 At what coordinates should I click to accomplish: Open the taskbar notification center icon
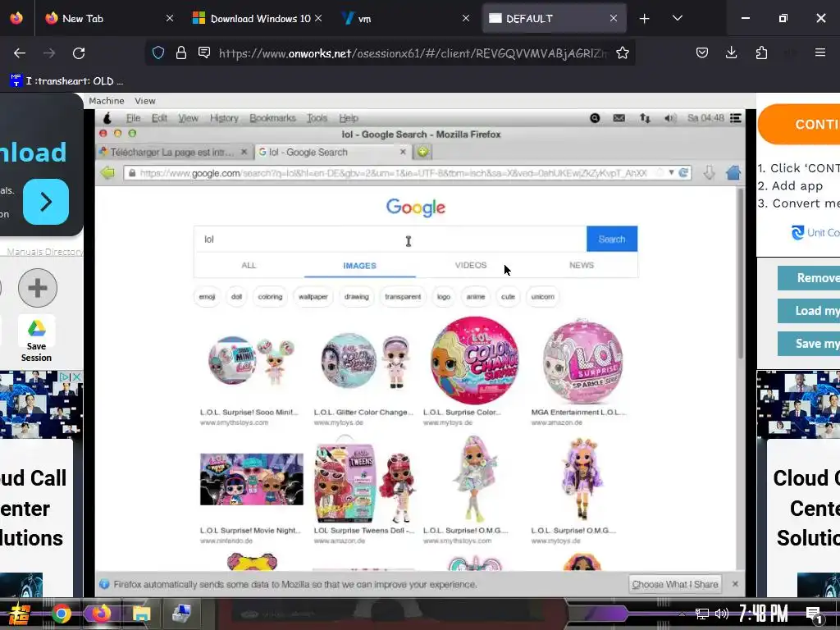click(x=814, y=614)
